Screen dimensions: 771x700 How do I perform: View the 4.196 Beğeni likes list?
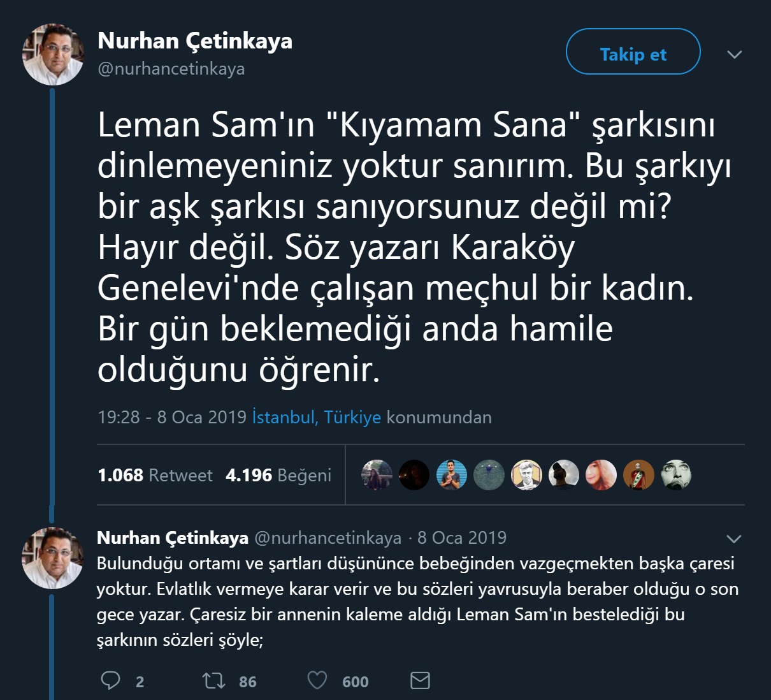pos(278,475)
